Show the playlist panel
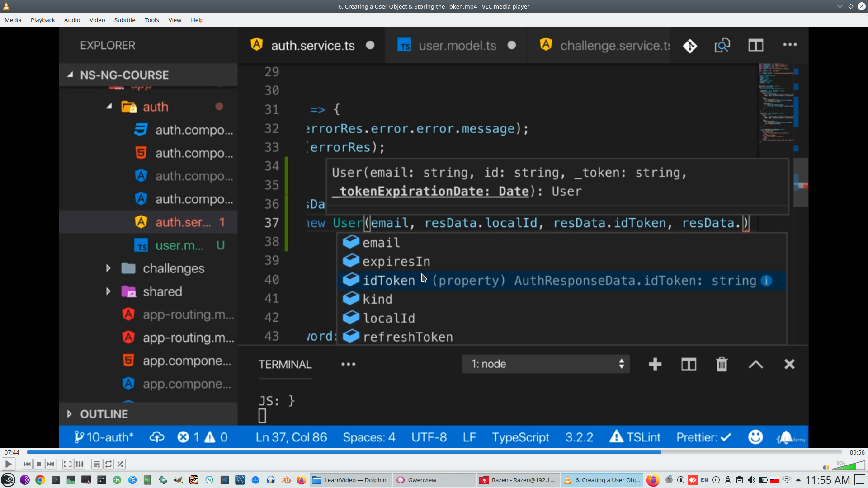This screenshot has width=868, height=488. click(x=96, y=464)
